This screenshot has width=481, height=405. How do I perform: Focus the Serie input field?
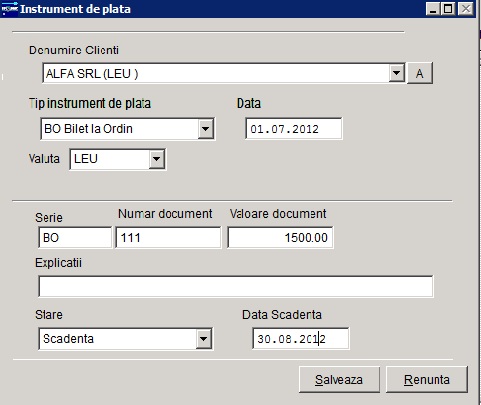(x=75, y=237)
